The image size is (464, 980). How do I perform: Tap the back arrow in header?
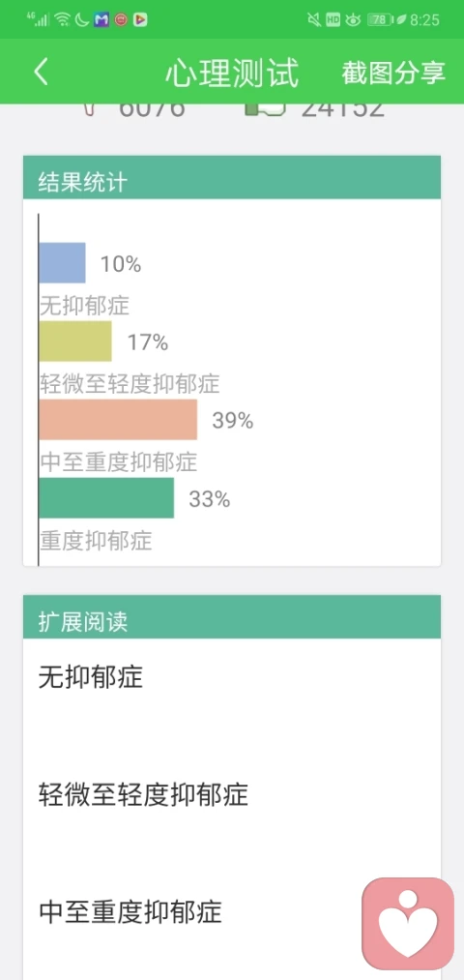pyautogui.click(x=41, y=73)
